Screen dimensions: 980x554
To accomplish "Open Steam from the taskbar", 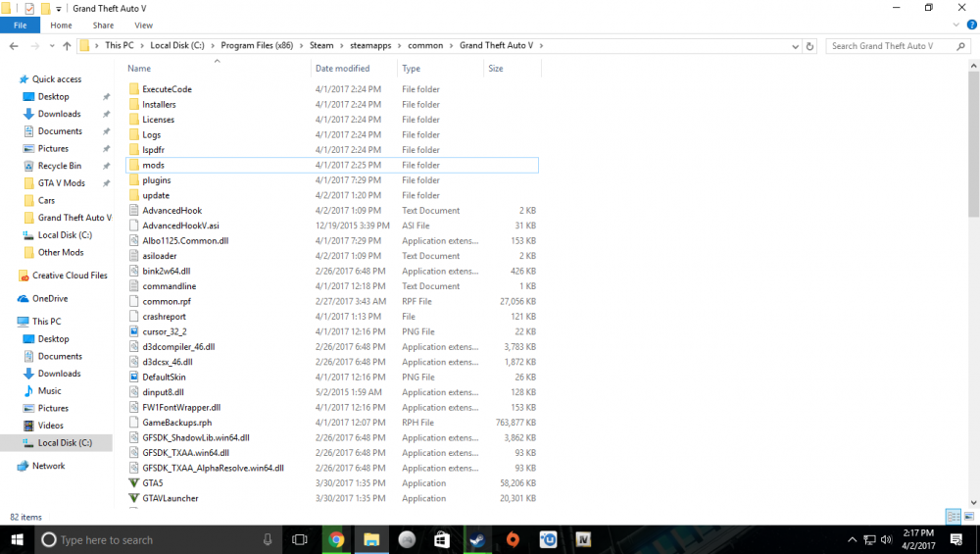I will [477, 539].
